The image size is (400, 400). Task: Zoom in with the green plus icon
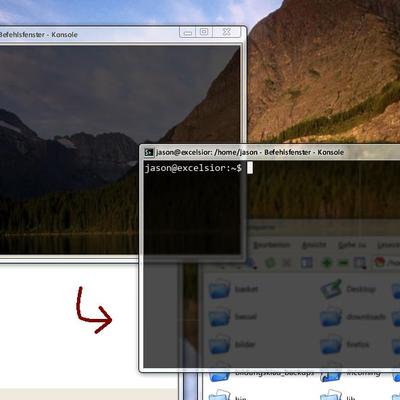[x=327, y=263]
